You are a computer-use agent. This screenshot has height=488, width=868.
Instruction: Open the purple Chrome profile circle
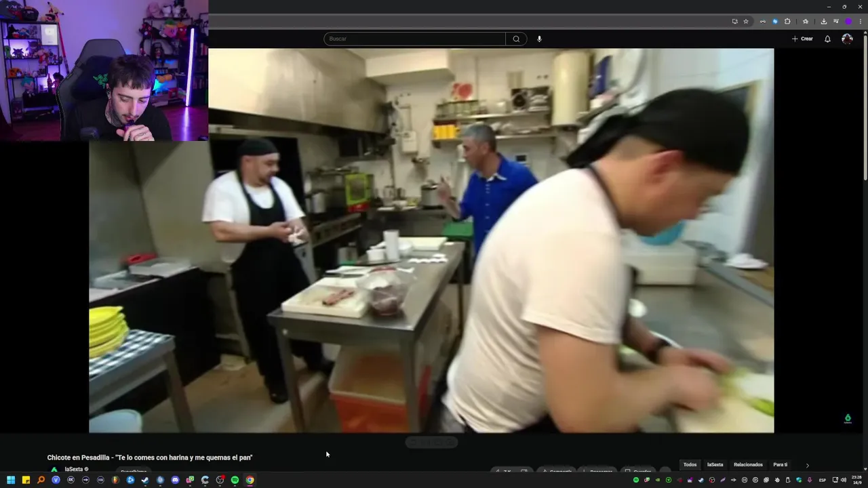[848, 22]
